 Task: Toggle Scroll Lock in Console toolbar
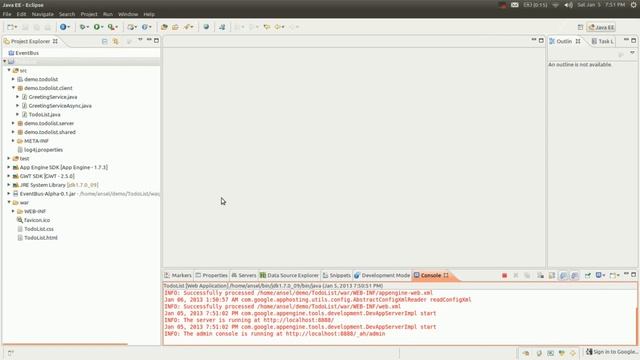point(552,276)
